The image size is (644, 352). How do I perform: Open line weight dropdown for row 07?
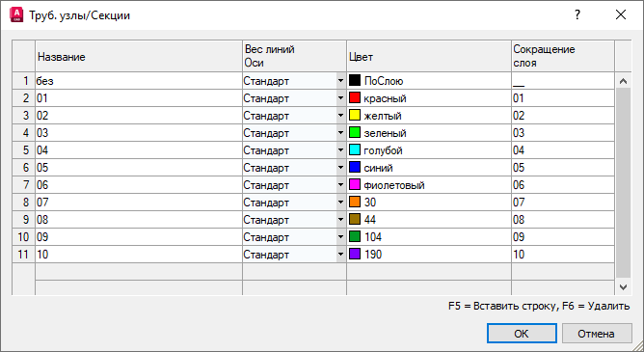(341, 203)
